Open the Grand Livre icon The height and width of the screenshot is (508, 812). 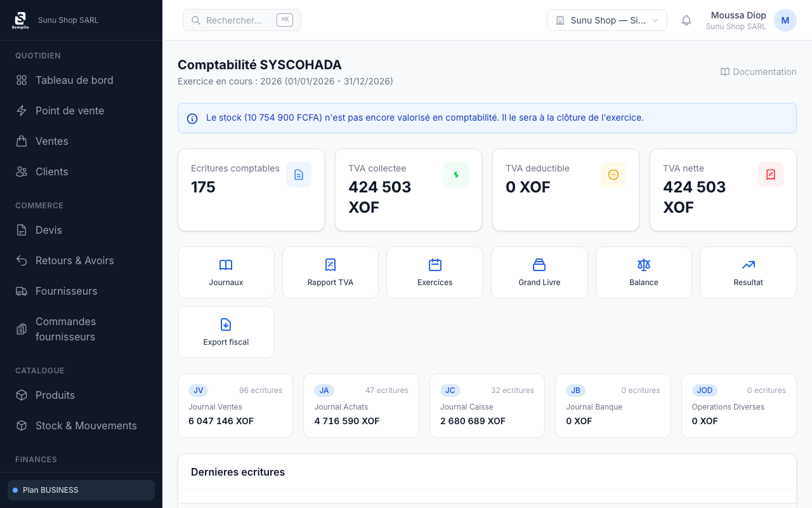point(539,265)
